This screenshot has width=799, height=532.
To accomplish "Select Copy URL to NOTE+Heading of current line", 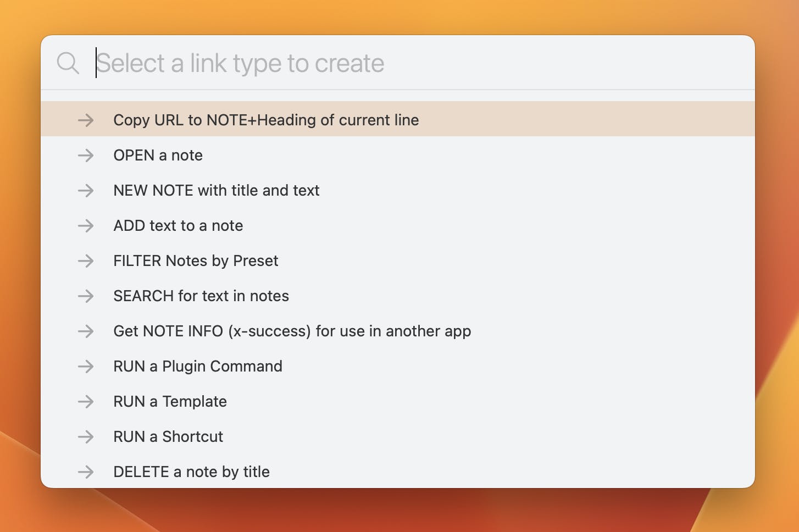I will tap(266, 120).
